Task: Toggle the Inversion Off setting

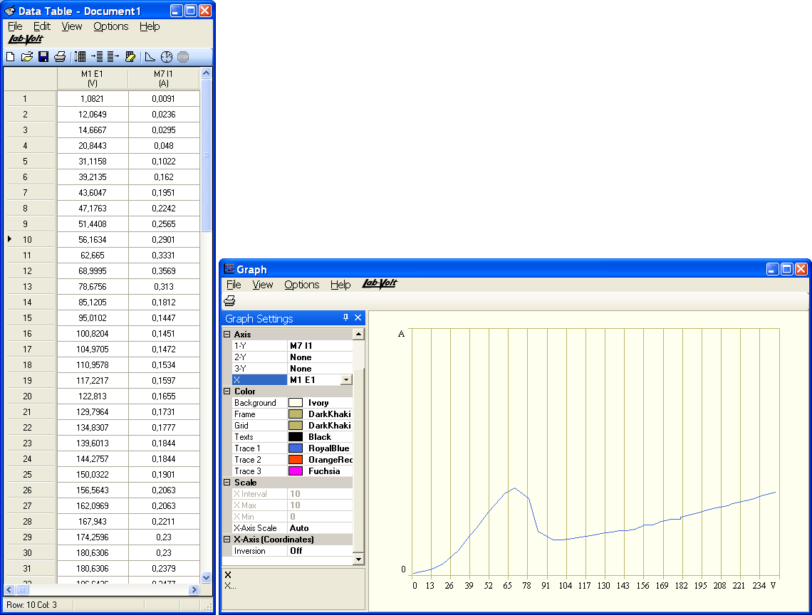Action: pos(296,551)
